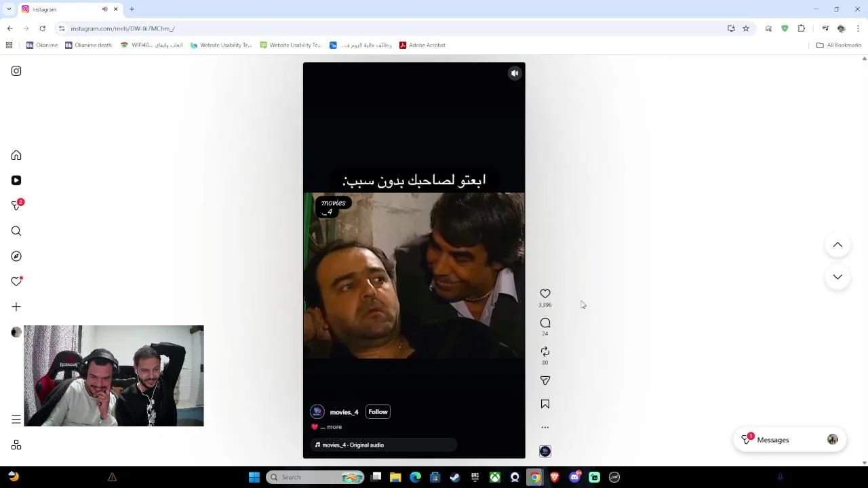The width and height of the screenshot is (868, 488).
Task: Open first Website Usability Te... bookmark
Action: point(221,45)
